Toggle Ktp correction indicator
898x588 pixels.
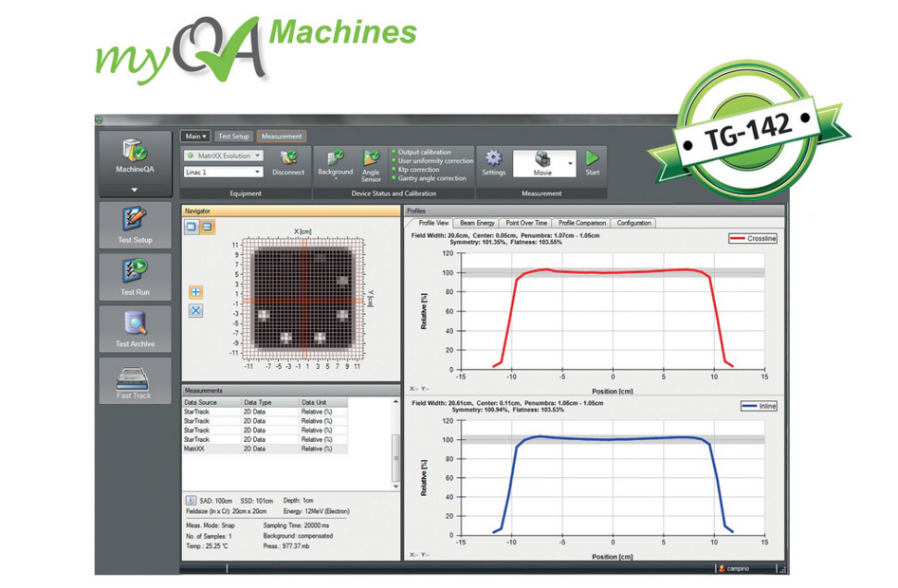[x=394, y=170]
